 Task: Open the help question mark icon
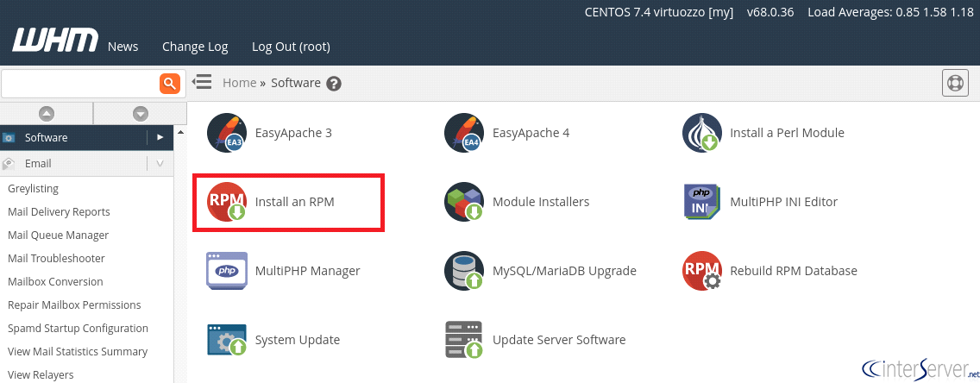(334, 83)
